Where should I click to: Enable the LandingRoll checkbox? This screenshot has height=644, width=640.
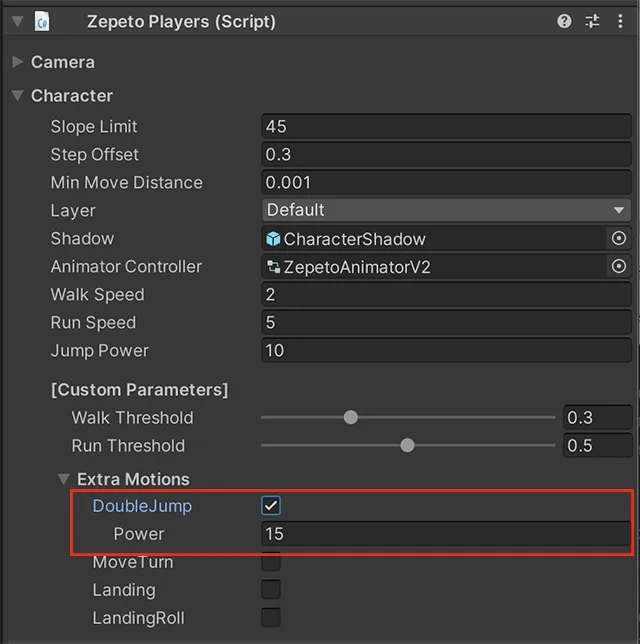coord(271,617)
